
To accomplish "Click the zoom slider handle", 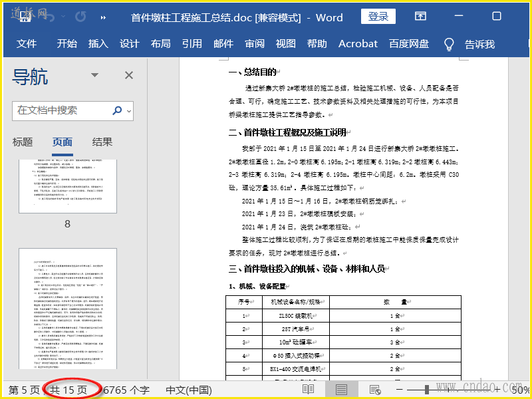I will pos(428,390).
